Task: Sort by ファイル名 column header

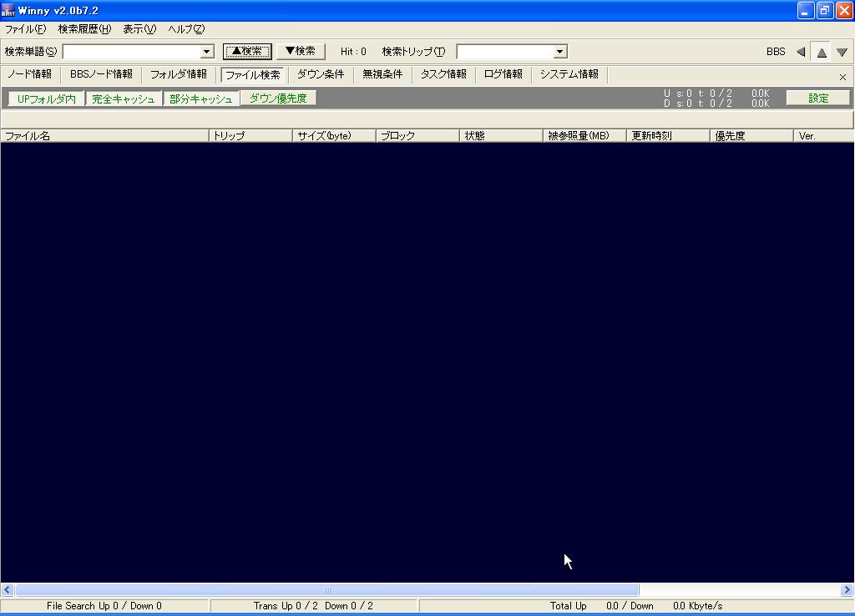Action: pos(104,136)
